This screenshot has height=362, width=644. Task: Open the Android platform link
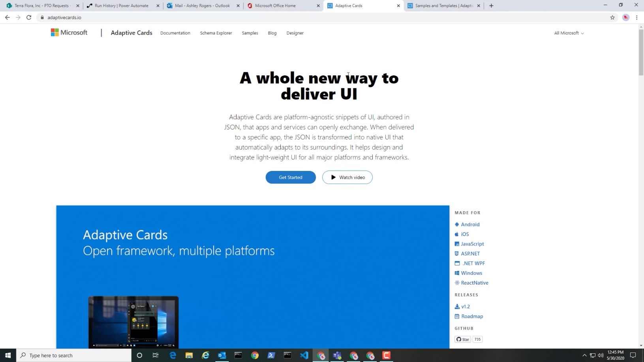coord(467,224)
